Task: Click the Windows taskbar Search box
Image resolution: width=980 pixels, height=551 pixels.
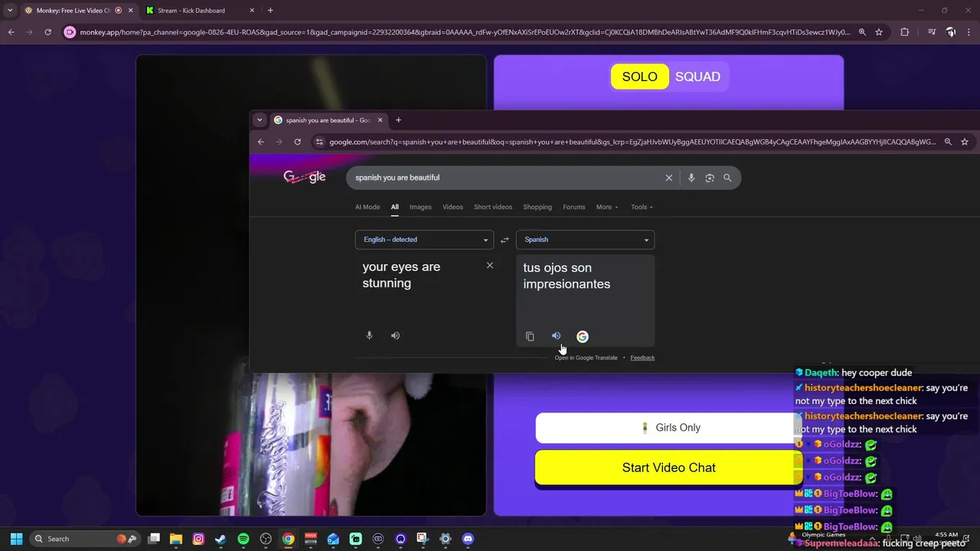Action: click(84, 539)
